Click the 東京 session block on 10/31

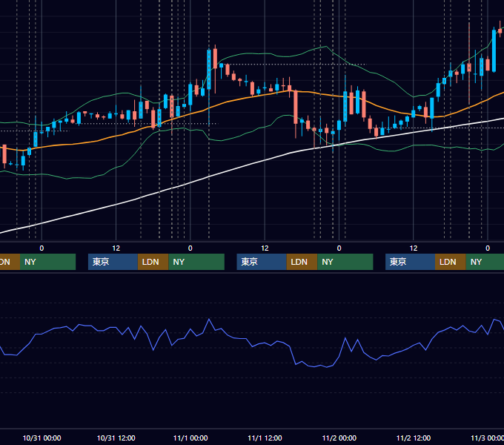click(113, 262)
